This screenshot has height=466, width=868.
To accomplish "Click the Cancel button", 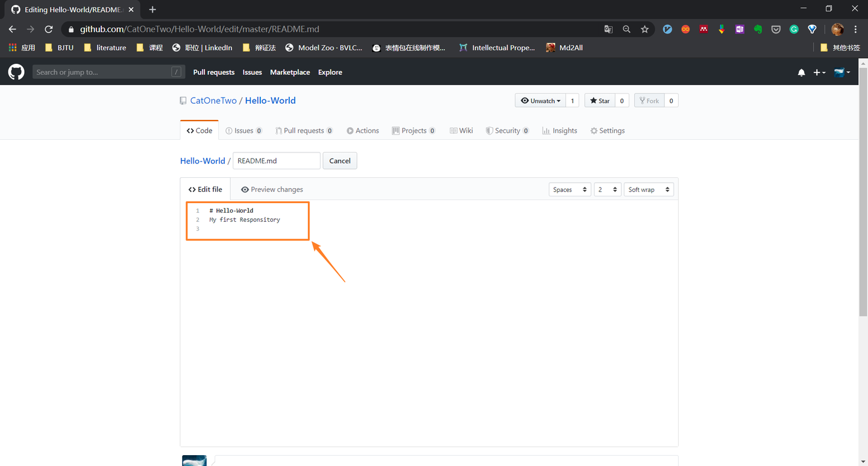I will pyautogui.click(x=339, y=160).
